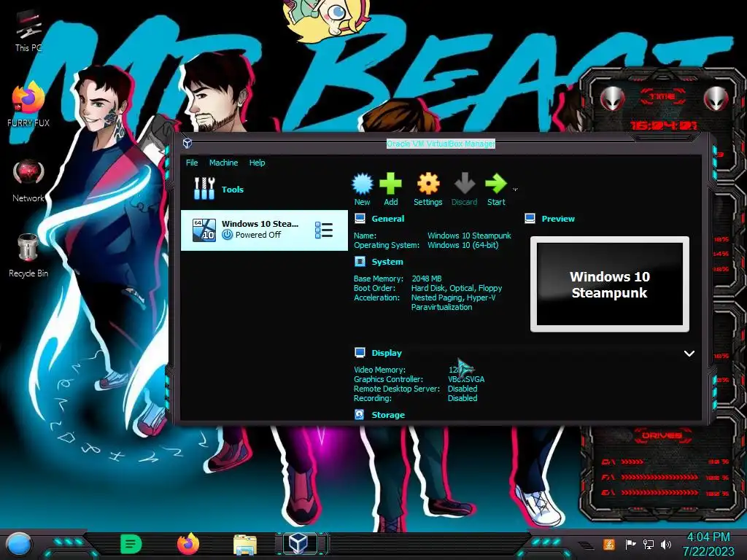The width and height of the screenshot is (747, 560).
Task: Open the Storage settings header link
Action: [x=388, y=415]
